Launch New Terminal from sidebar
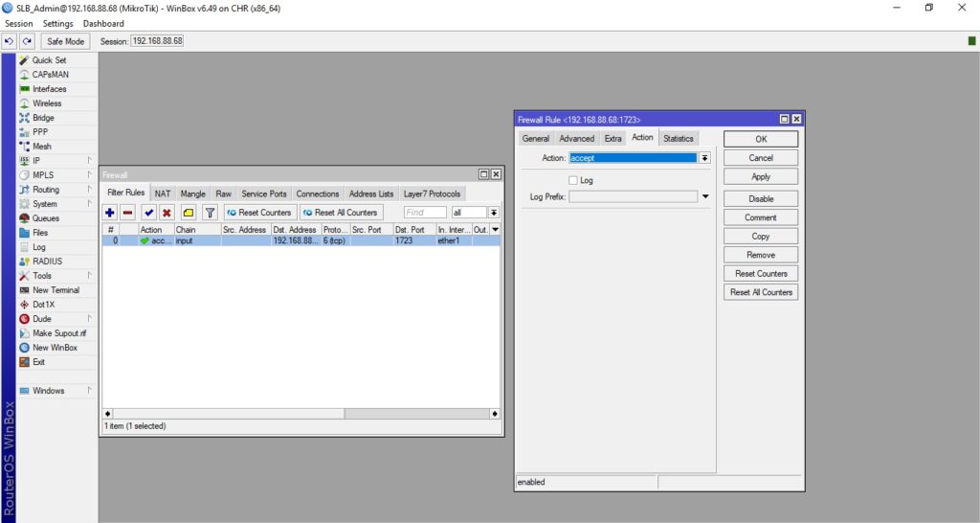 56,290
